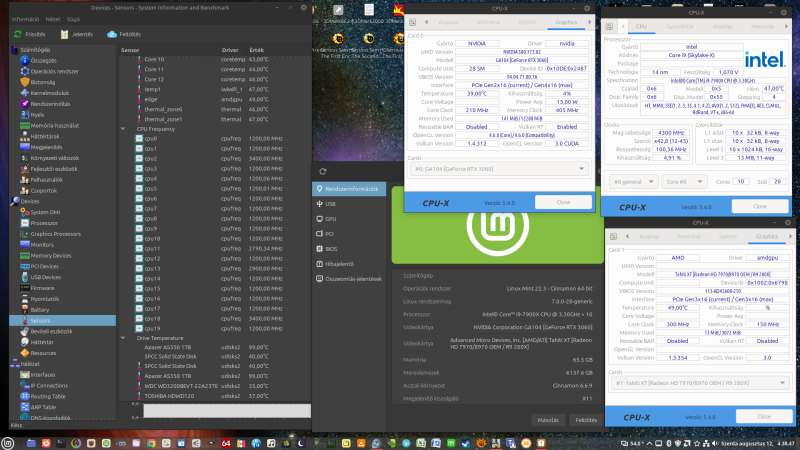Open the terminal icon on the taskbar

click(61, 443)
